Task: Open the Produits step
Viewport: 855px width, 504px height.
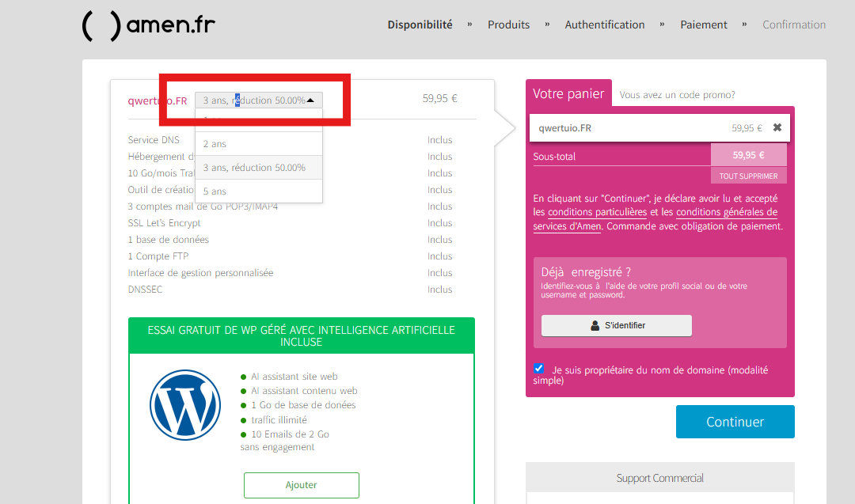Action: (508, 25)
